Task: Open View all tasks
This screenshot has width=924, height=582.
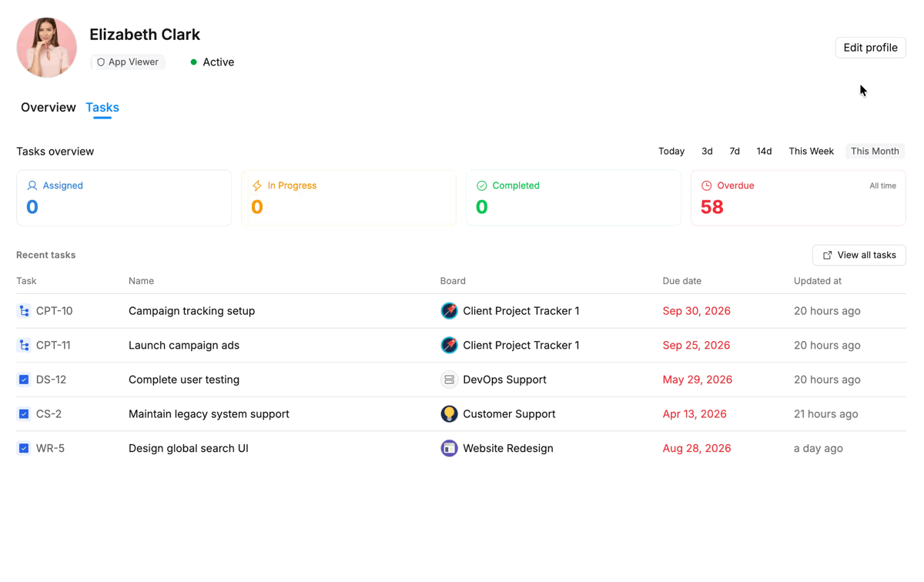Action: pyautogui.click(x=859, y=255)
